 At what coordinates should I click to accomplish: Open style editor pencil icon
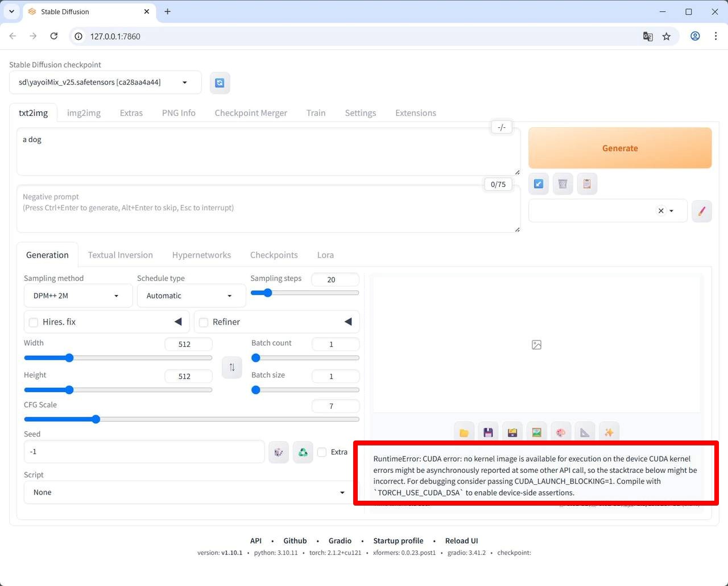(x=702, y=211)
